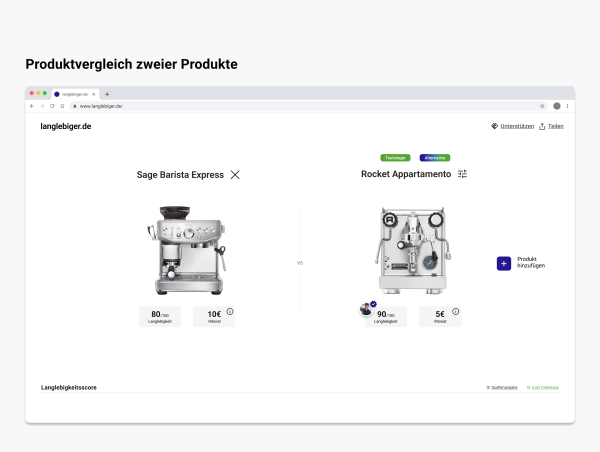600x452 pixels.
Task: Click the Teilen share button
Action: [x=551, y=126]
